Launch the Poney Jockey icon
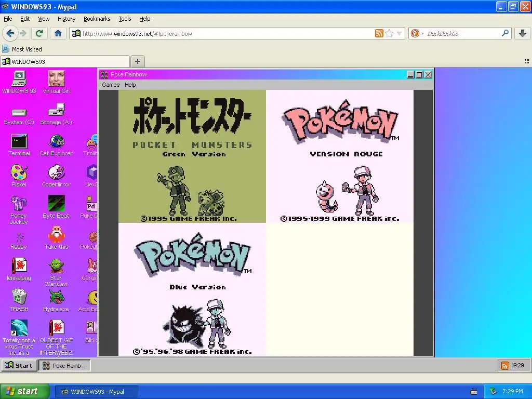 (19, 210)
